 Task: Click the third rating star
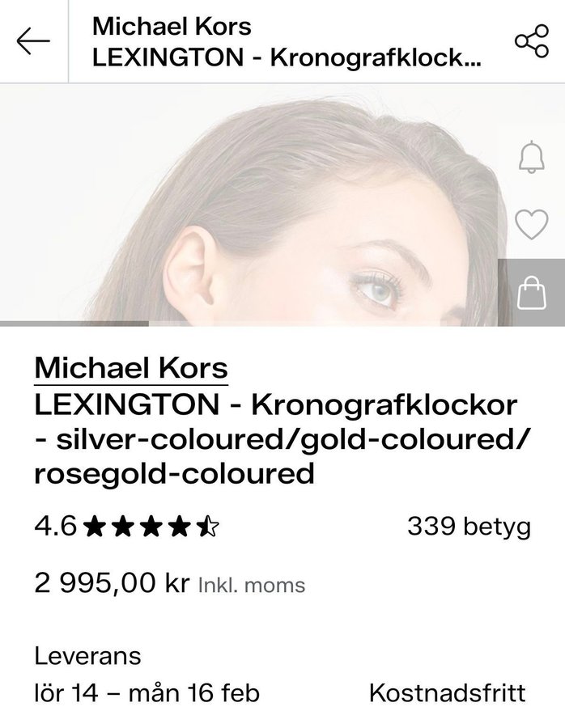point(151,527)
